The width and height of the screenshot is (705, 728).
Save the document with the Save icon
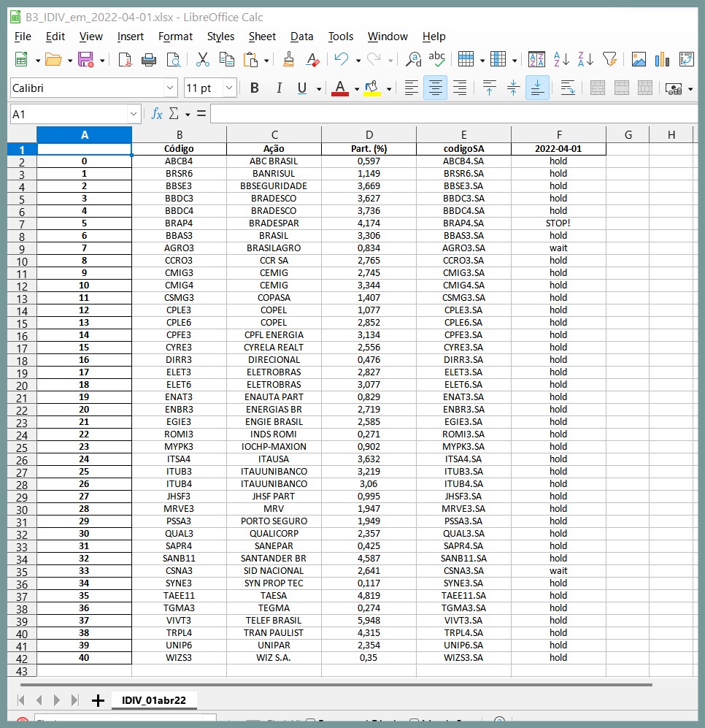point(86,59)
